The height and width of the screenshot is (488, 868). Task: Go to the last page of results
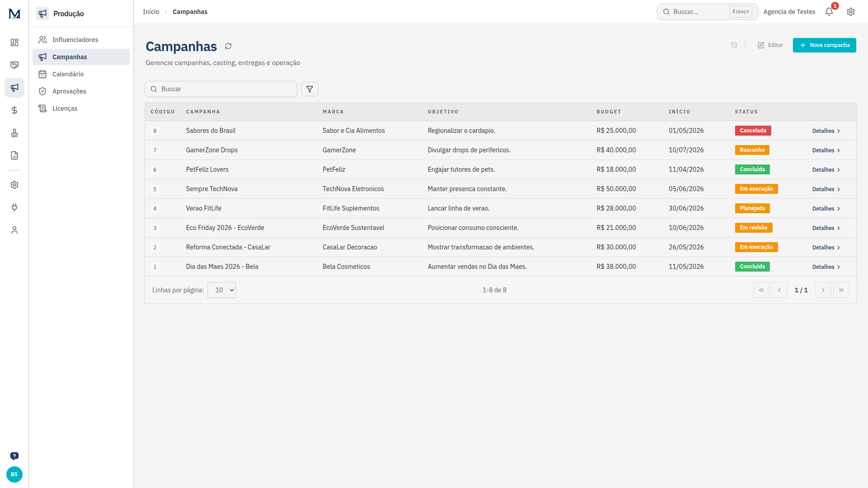coord(841,290)
